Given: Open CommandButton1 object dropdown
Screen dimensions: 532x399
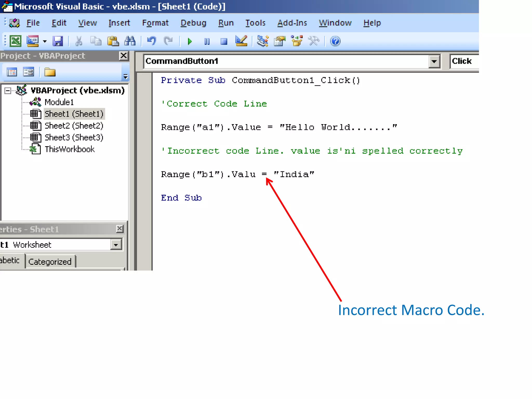Looking at the screenshot, I should (x=434, y=62).
